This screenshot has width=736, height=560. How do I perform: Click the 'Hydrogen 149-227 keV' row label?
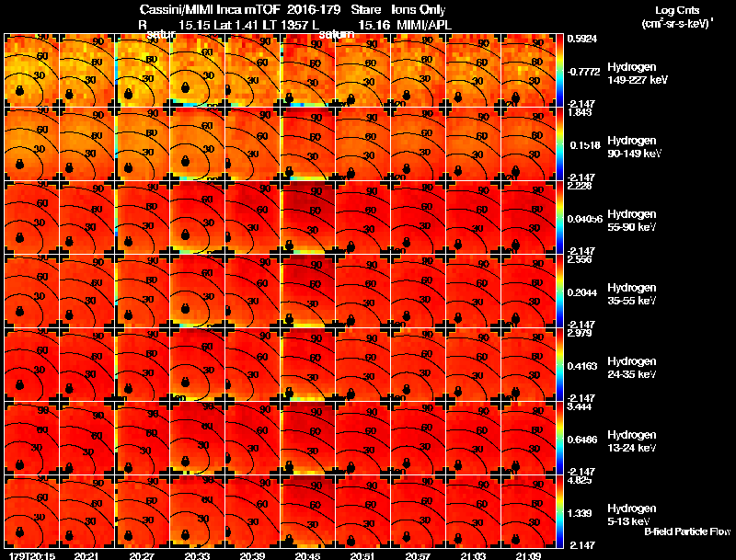pyautogui.click(x=637, y=74)
